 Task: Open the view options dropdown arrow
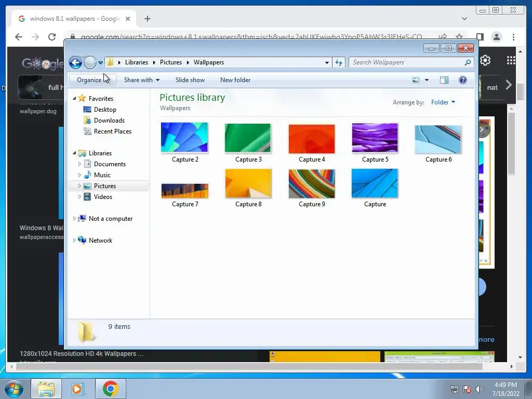pos(427,80)
